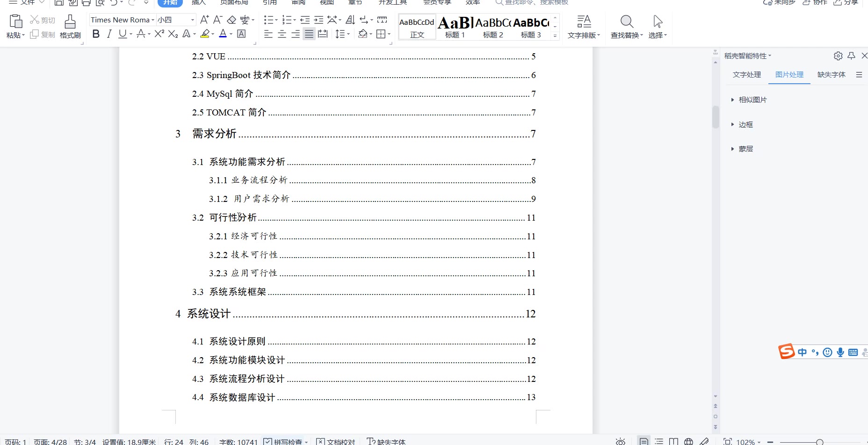Click the tab ruler icon
Viewport: 868px width, 445px height.
(x=382, y=20)
